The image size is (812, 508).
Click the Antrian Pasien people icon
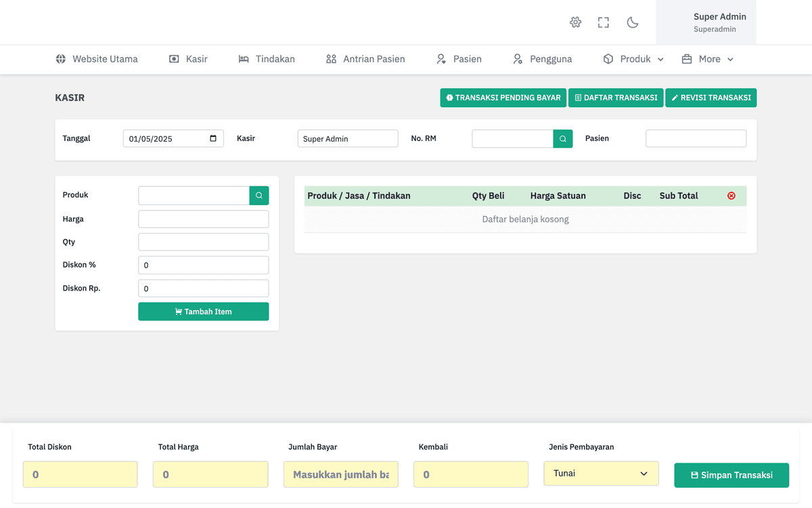pyautogui.click(x=331, y=59)
